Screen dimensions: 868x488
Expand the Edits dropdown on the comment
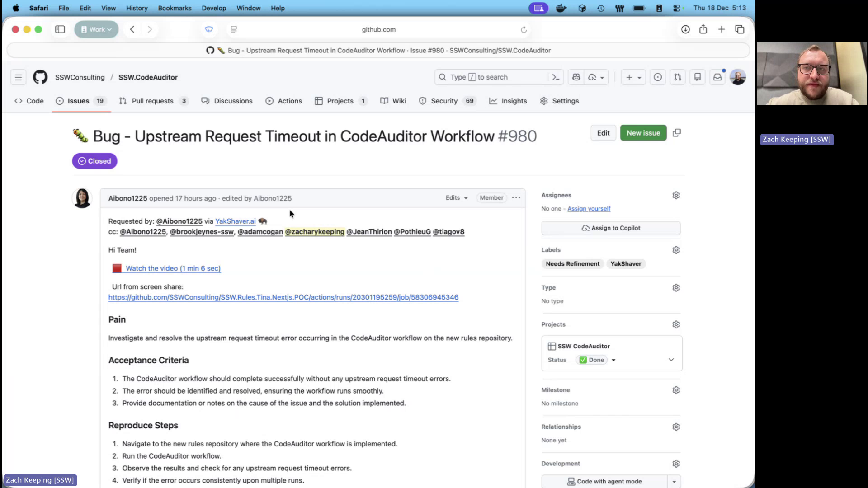click(456, 197)
